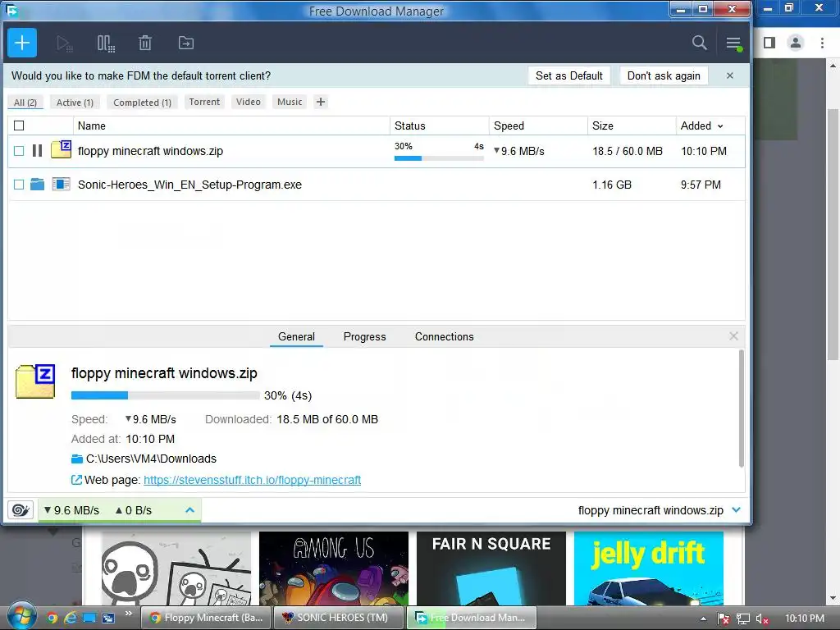
Task: Switch to the Progress details tab
Action: click(365, 336)
